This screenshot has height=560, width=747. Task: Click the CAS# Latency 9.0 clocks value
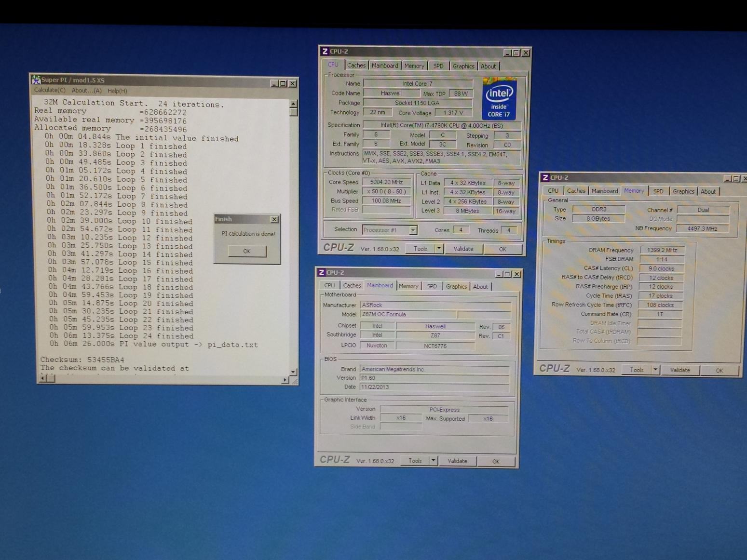[x=661, y=268]
